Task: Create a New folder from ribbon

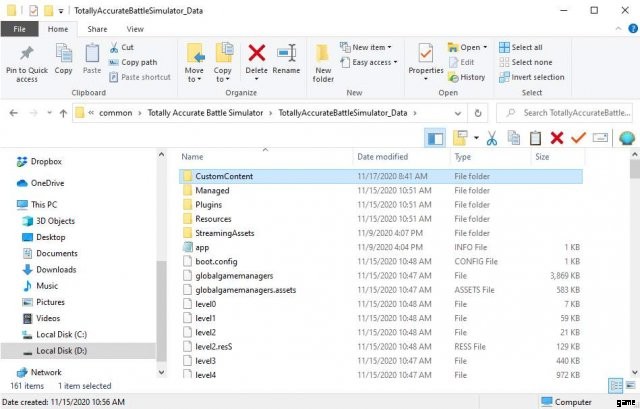Action: [323, 60]
